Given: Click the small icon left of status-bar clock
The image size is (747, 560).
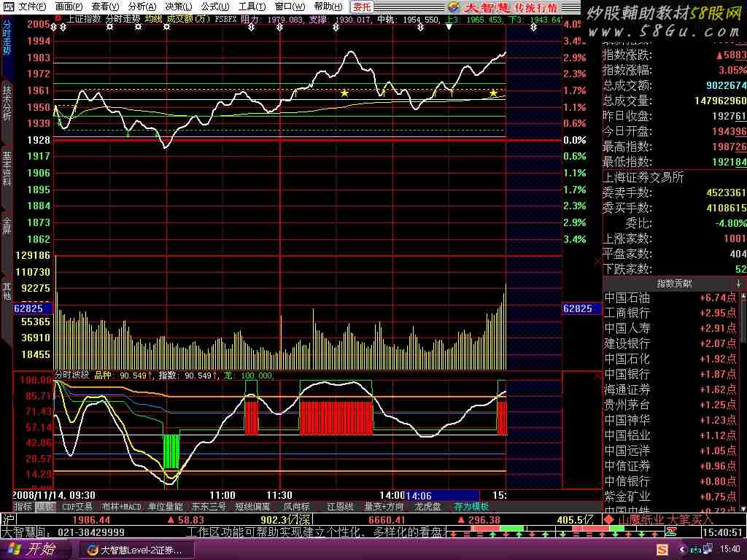Looking at the screenshot, I should tap(671, 532).
